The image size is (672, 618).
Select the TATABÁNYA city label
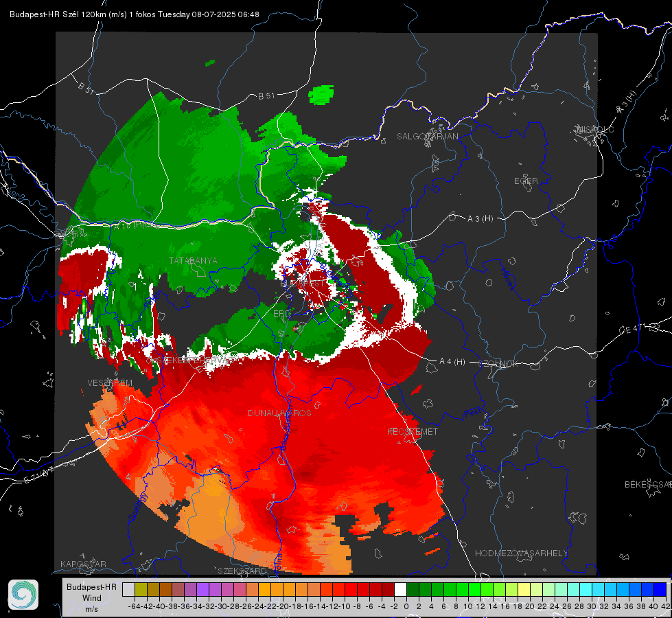(x=193, y=260)
